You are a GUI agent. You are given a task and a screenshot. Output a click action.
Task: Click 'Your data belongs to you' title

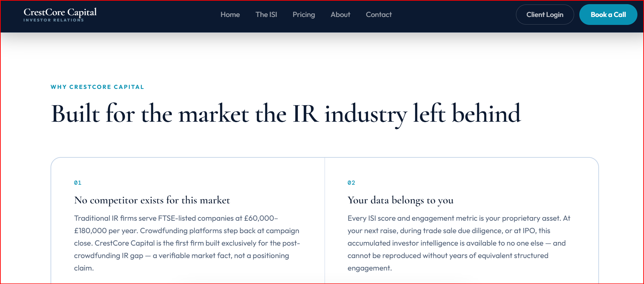400,200
